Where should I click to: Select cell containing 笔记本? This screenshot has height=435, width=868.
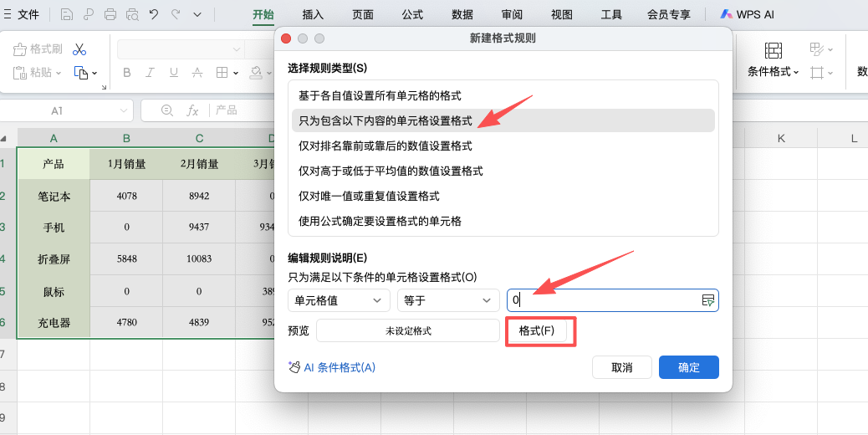tap(54, 197)
